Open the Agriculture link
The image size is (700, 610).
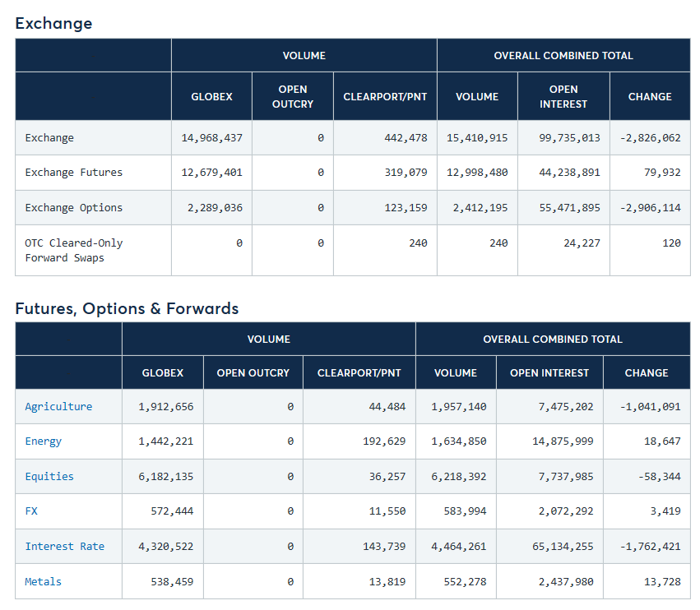58,406
